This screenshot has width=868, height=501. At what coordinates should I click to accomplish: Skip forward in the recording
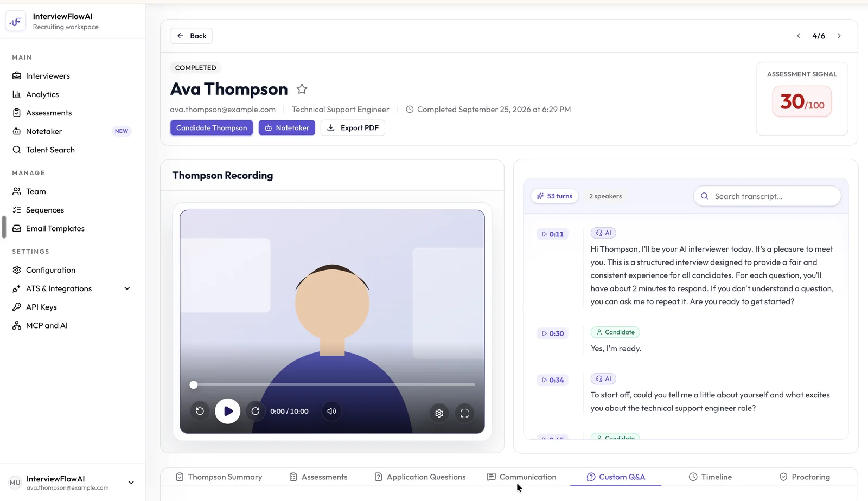coord(256,412)
